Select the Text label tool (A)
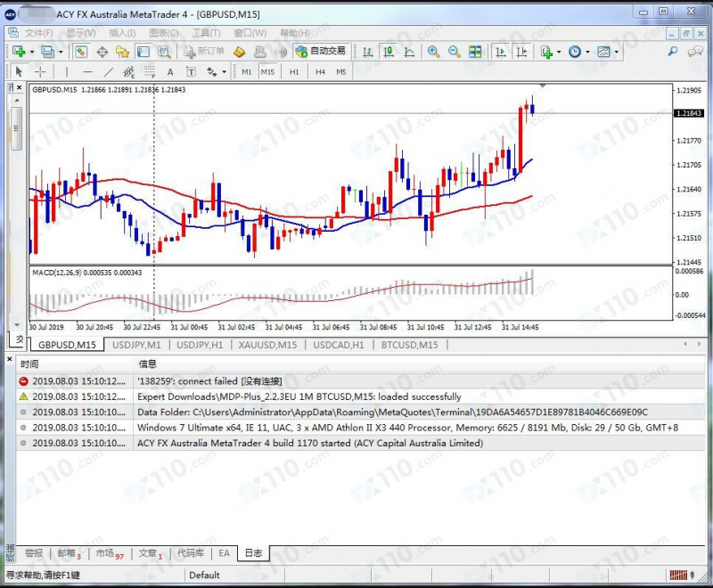This screenshot has width=713, height=588. point(169,72)
